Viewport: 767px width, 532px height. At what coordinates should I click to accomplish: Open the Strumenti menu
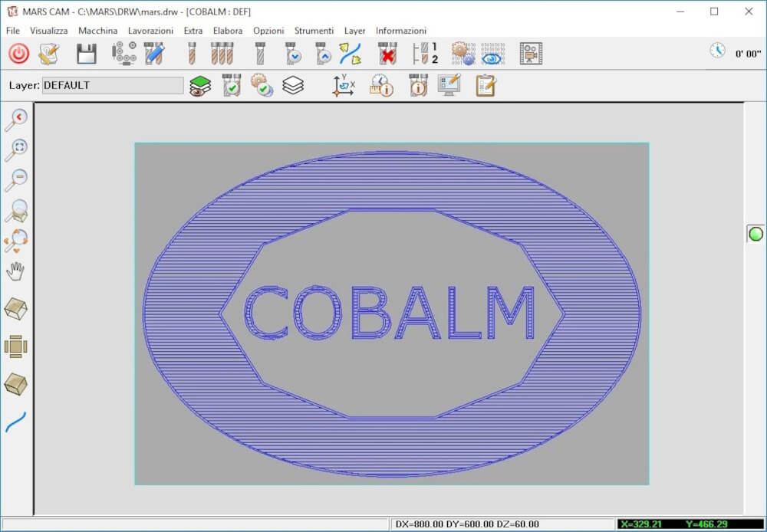pos(314,31)
